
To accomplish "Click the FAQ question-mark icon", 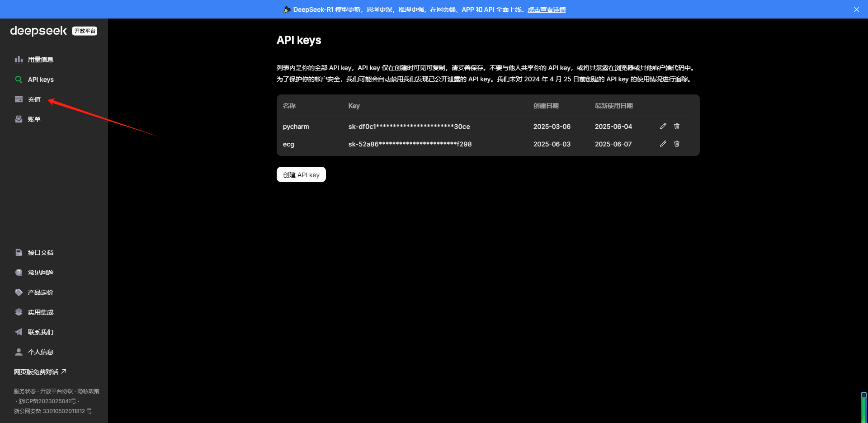I will (x=19, y=273).
